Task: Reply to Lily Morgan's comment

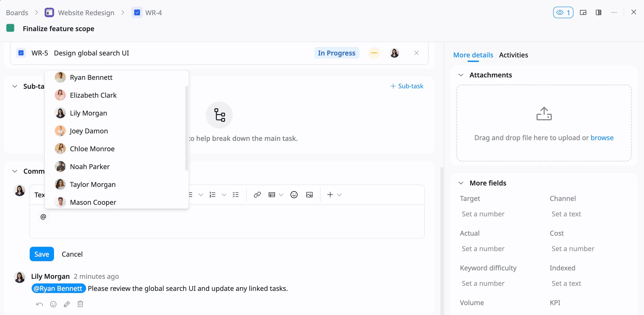Action: click(x=40, y=304)
